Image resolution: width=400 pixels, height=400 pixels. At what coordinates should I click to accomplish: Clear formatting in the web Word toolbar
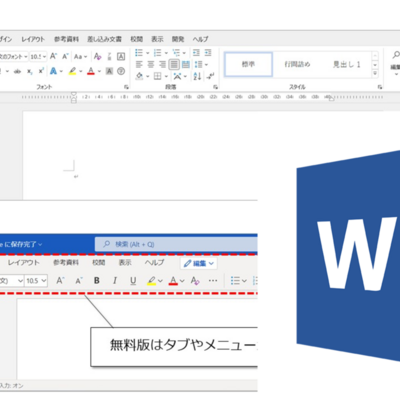tap(195, 281)
